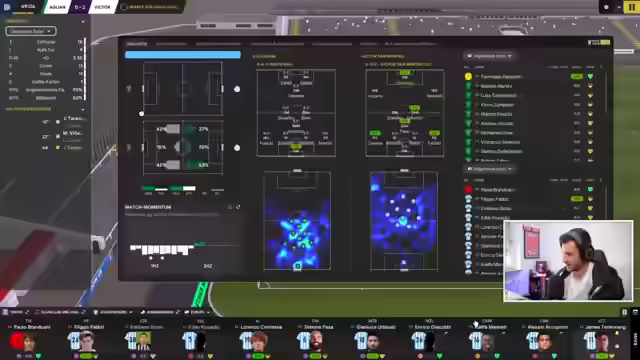
Task: Click Lorenzo Contessa's player portrait
Action: click(x=260, y=342)
